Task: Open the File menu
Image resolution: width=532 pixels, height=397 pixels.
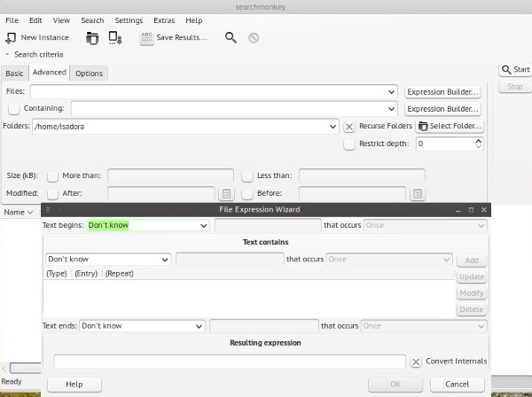Action: (12, 20)
